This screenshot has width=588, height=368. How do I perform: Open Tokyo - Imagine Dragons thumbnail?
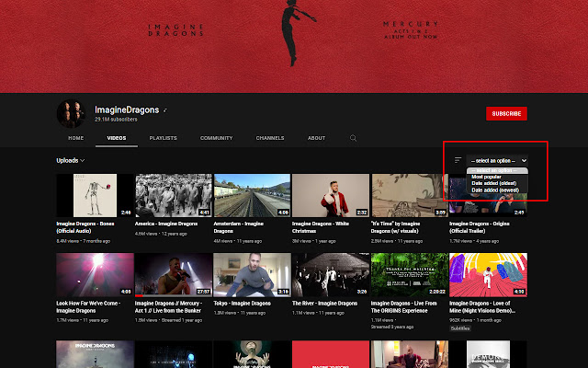252,275
